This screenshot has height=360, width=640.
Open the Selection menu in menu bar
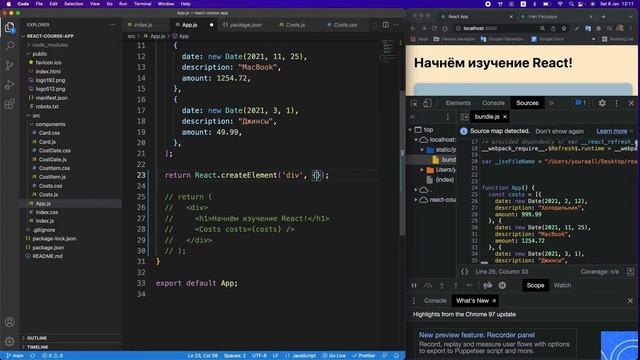(x=73, y=4)
